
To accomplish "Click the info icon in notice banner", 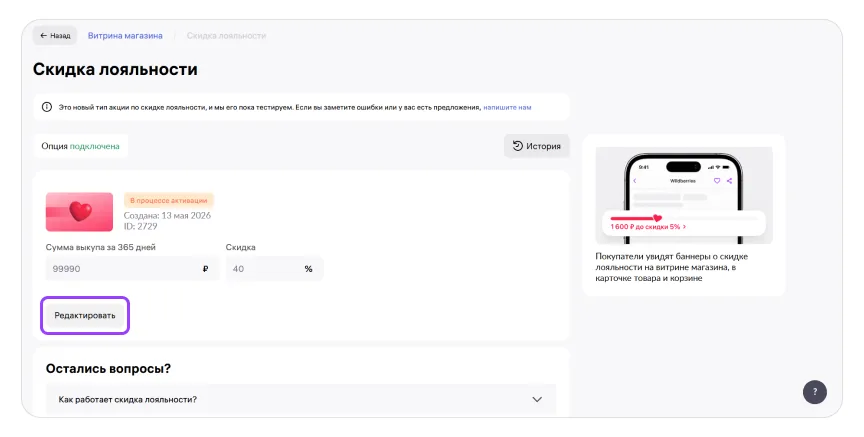I will tap(47, 107).
